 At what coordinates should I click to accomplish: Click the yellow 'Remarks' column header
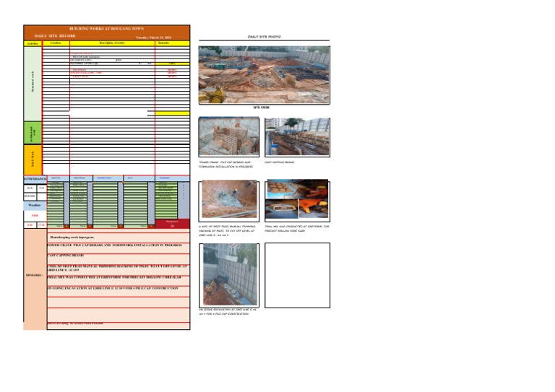coord(173,43)
